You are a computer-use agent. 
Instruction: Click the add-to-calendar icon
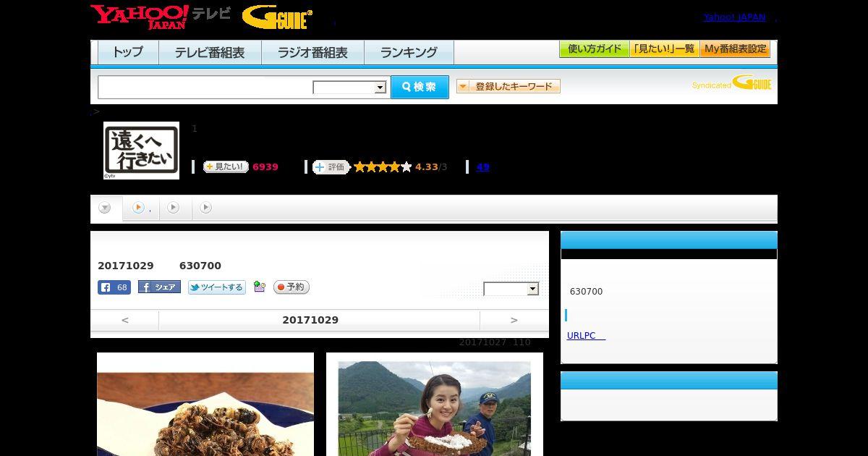tap(260, 287)
